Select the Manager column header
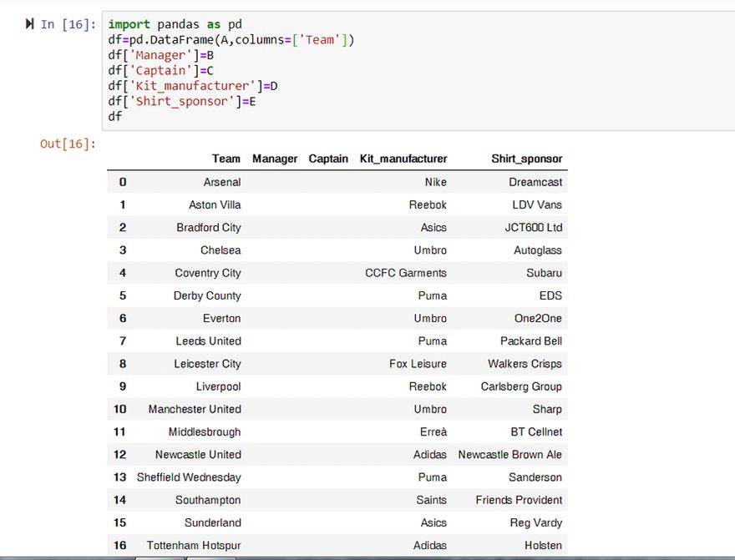The width and height of the screenshot is (735, 560). tap(275, 159)
